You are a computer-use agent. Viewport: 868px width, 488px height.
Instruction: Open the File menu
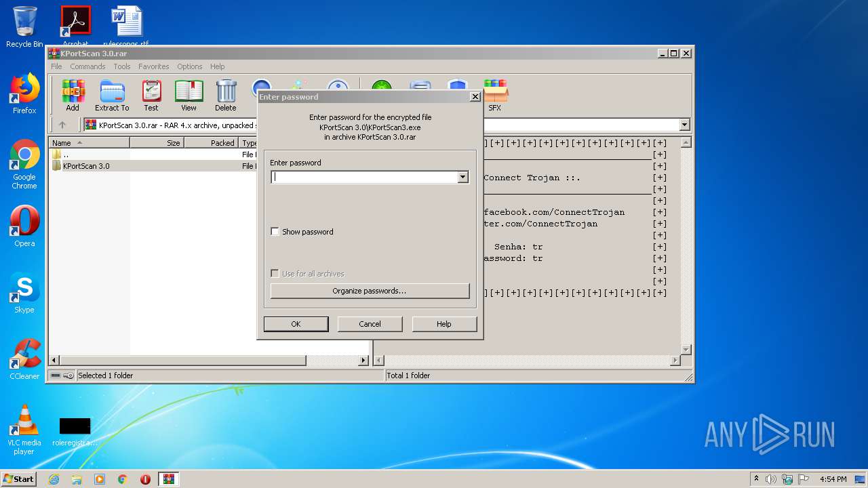pos(56,66)
